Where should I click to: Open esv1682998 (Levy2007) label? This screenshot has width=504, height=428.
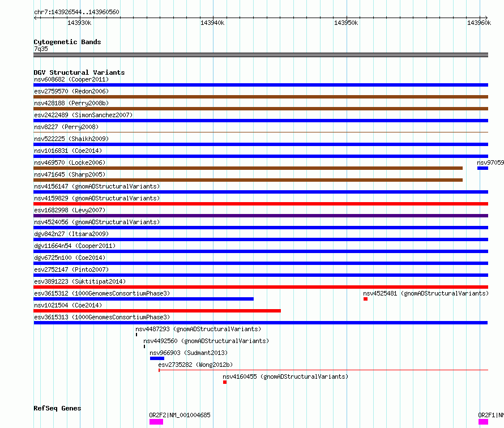[x=70, y=210]
